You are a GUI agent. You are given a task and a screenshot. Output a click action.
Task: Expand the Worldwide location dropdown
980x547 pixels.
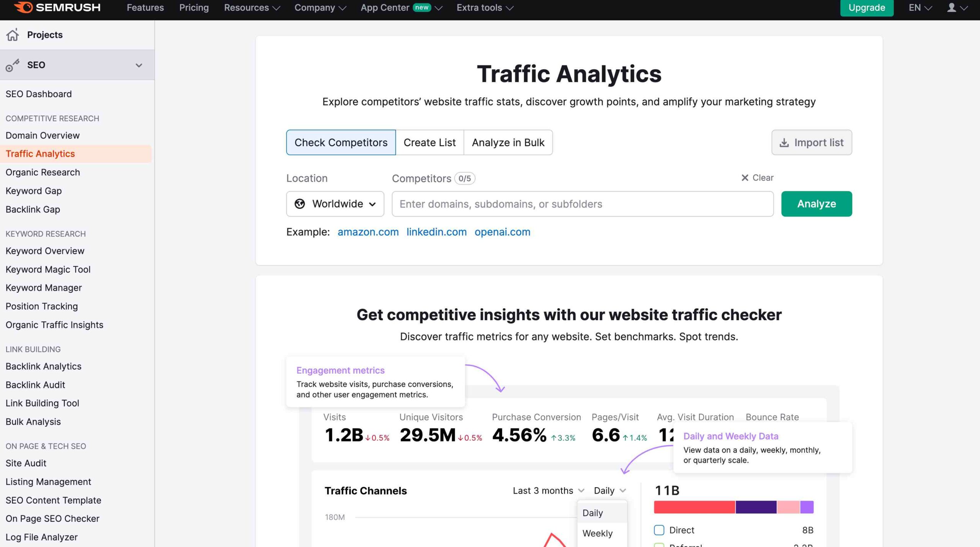[x=335, y=203]
